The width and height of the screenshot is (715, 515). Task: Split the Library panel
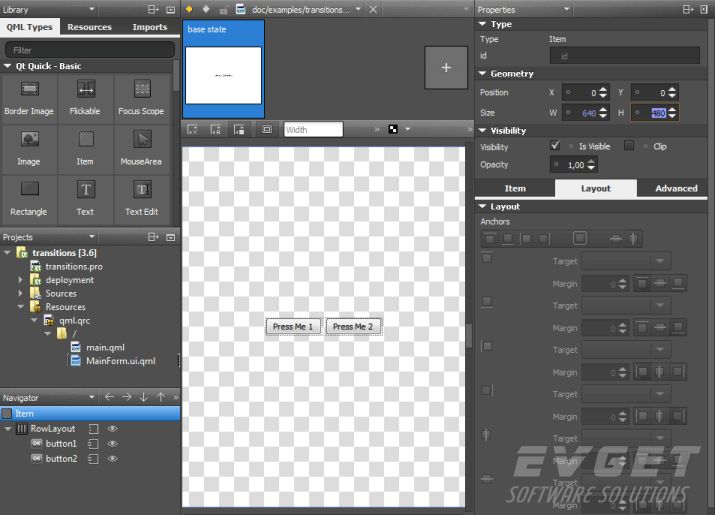click(x=153, y=9)
